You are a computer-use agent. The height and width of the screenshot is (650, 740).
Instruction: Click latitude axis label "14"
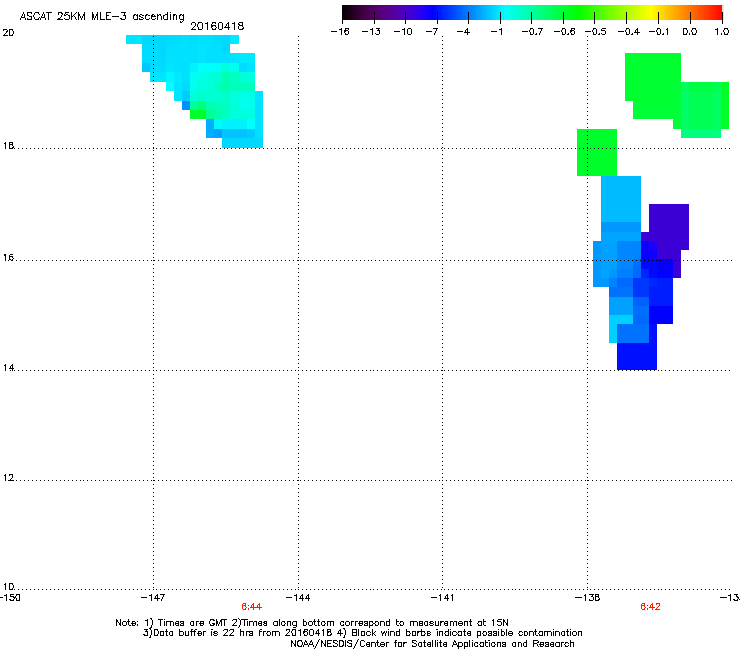[x=8, y=368]
